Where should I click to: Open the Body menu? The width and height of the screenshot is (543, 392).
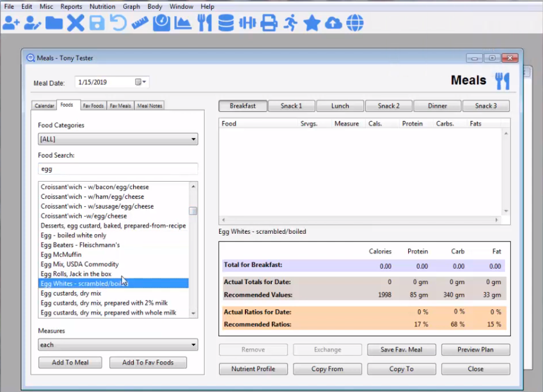(x=155, y=7)
